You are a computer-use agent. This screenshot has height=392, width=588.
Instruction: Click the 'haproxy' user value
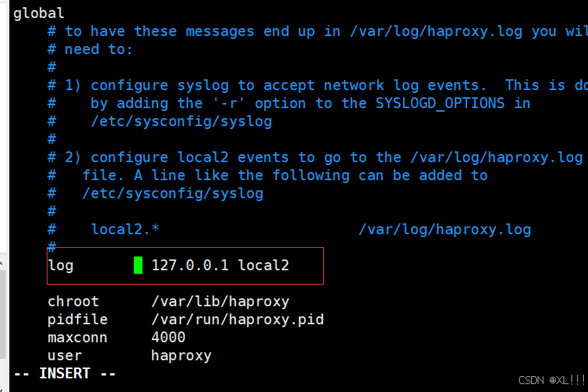tap(181, 355)
